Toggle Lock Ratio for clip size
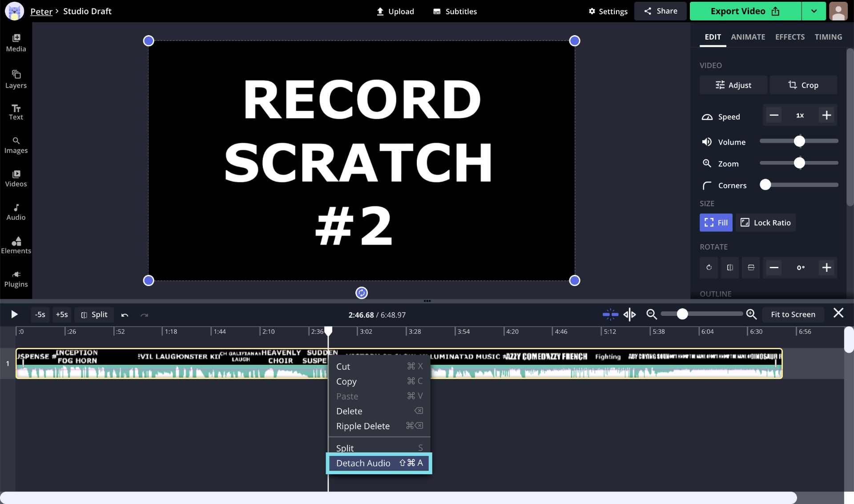 pos(765,222)
